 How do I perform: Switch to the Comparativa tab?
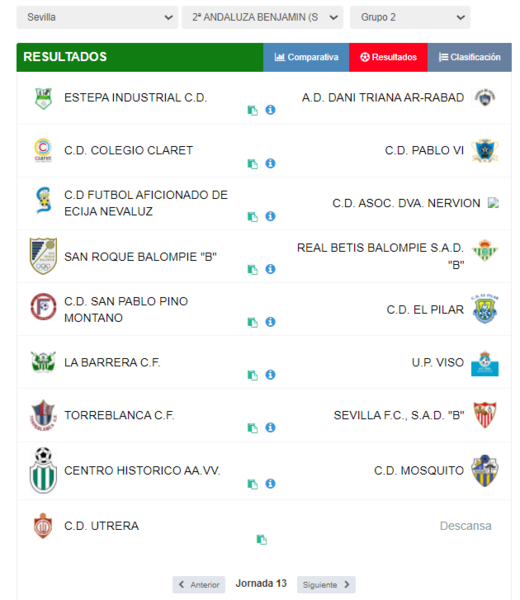tap(306, 57)
